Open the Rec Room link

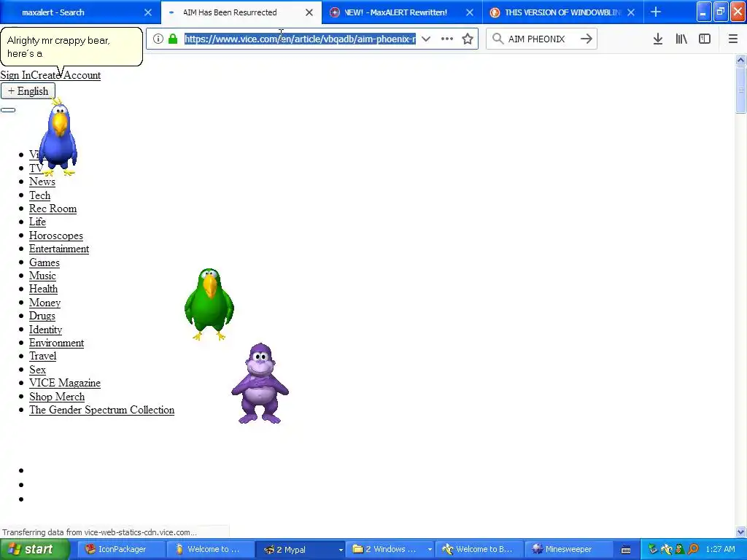53,209
